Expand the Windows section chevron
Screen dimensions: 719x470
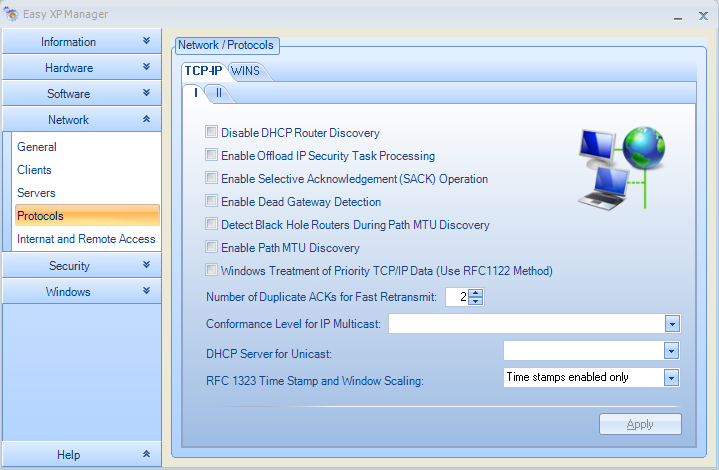[146, 291]
